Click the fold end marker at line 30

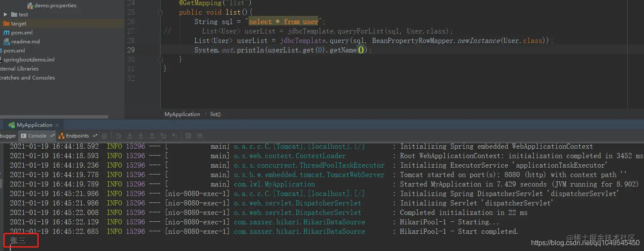[160, 59]
